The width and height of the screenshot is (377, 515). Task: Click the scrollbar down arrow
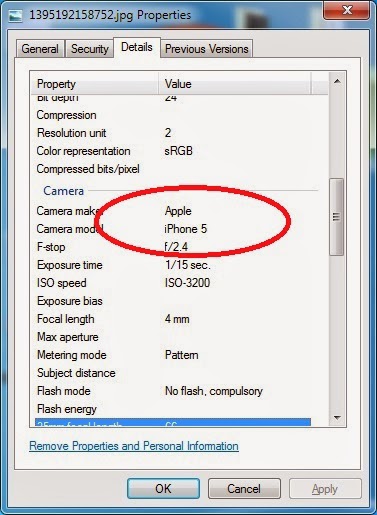(337, 417)
